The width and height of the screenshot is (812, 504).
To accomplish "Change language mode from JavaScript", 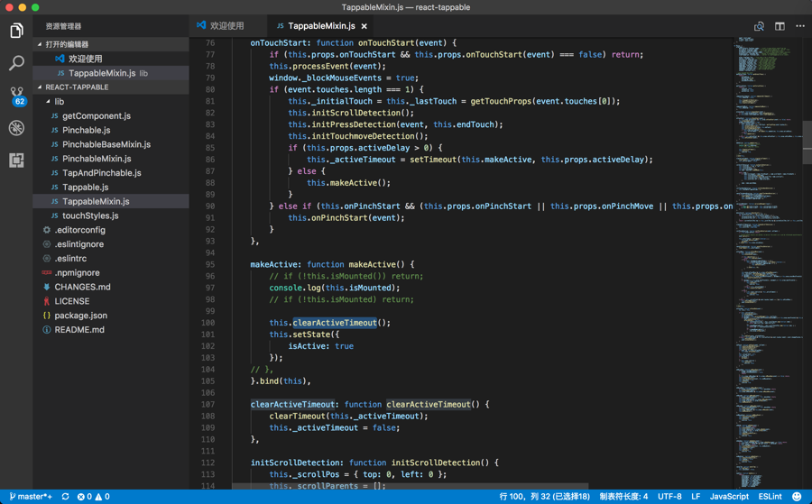I will click(x=729, y=497).
